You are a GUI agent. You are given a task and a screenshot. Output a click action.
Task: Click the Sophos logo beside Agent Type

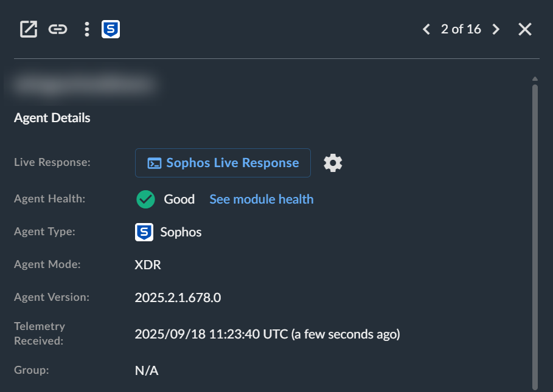144,232
